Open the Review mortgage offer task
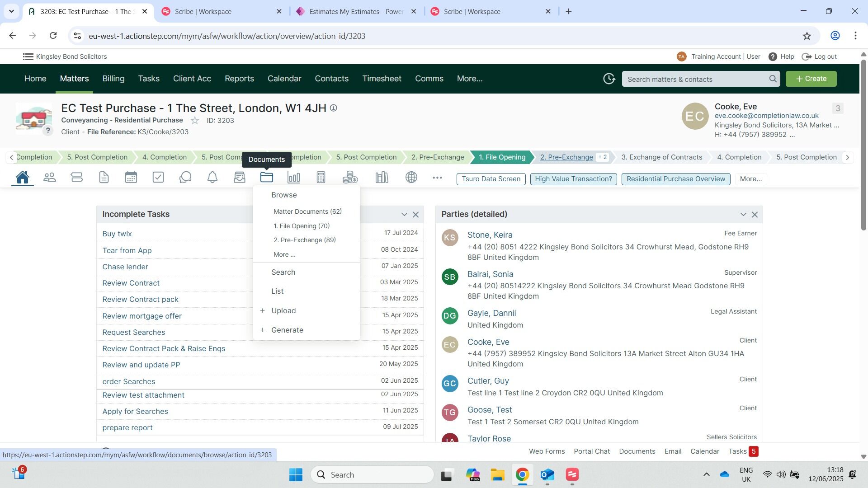The height and width of the screenshot is (488, 868). pyautogui.click(x=142, y=316)
